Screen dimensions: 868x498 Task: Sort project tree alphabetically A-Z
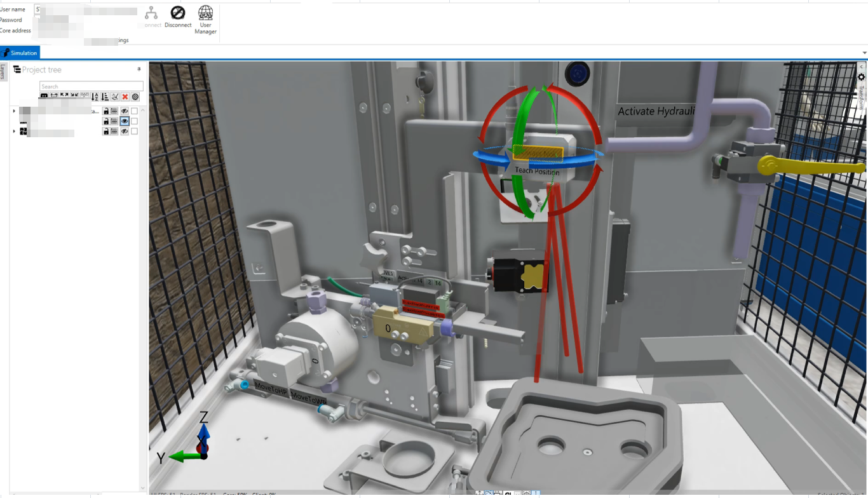tap(95, 97)
